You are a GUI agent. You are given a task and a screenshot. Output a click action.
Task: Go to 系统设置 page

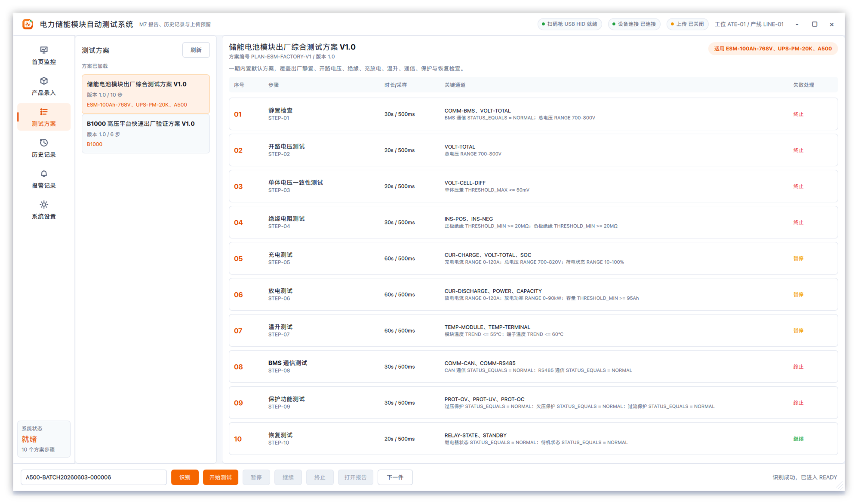click(x=44, y=210)
